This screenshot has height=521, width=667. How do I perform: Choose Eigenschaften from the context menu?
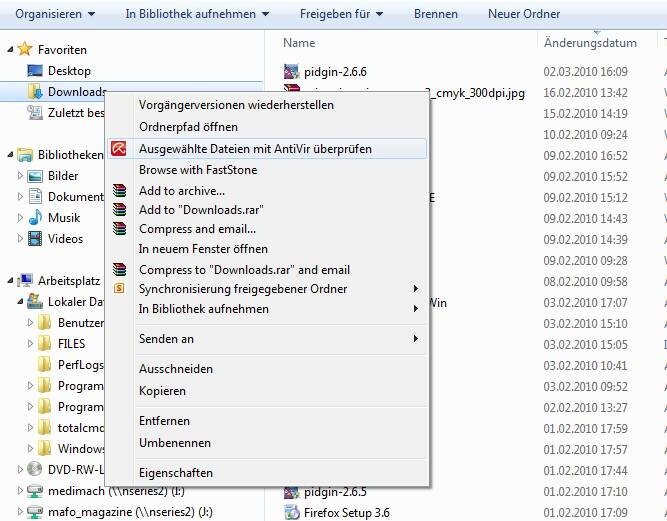pos(175,473)
